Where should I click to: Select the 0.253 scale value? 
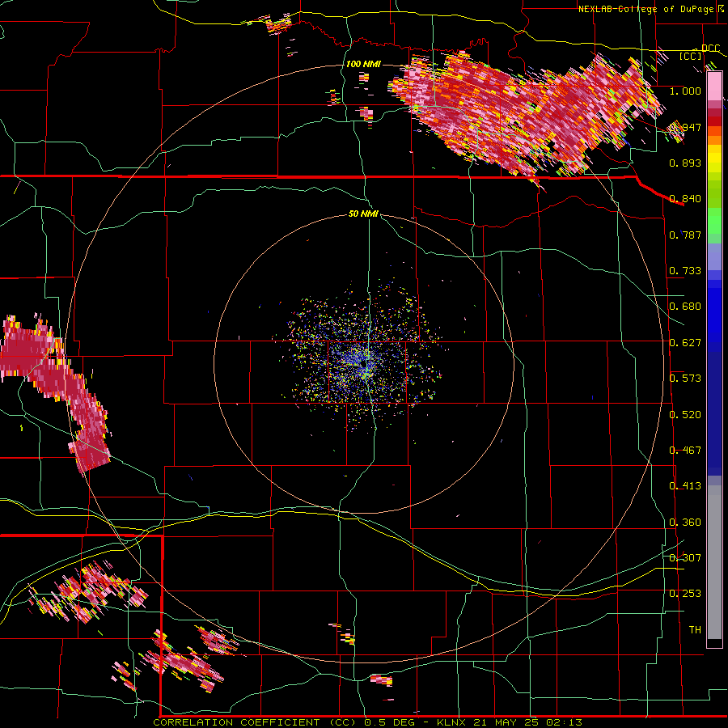685,594
